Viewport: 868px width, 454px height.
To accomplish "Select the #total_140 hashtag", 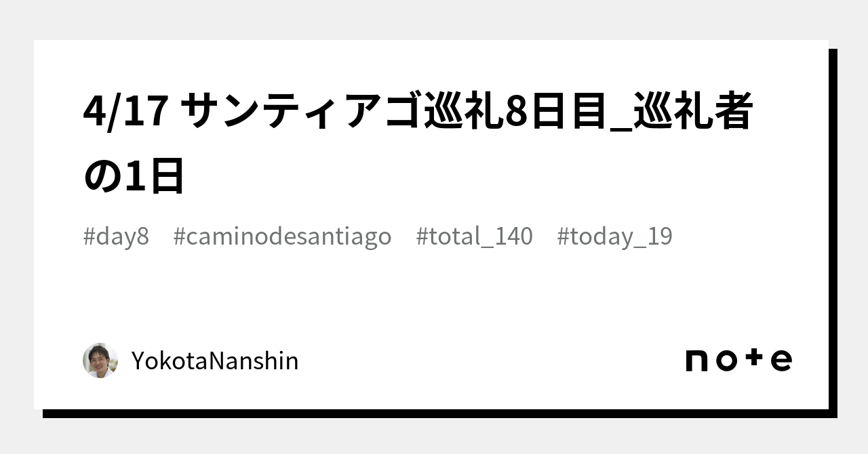I will click(x=474, y=236).
